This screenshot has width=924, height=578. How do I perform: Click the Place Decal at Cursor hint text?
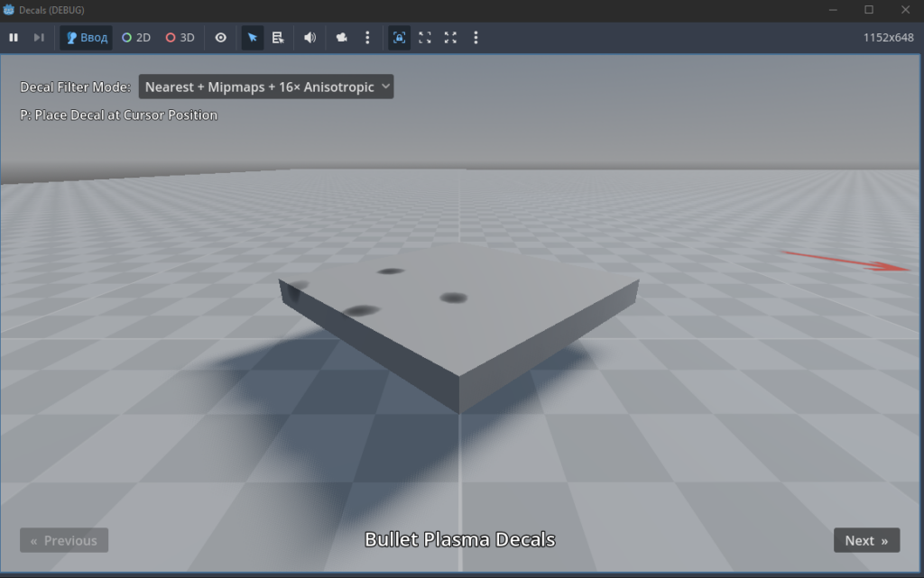coord(118,115)
